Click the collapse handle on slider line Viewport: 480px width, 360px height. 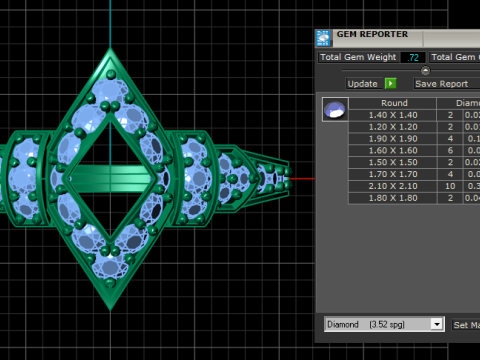[x=425, y=70]
